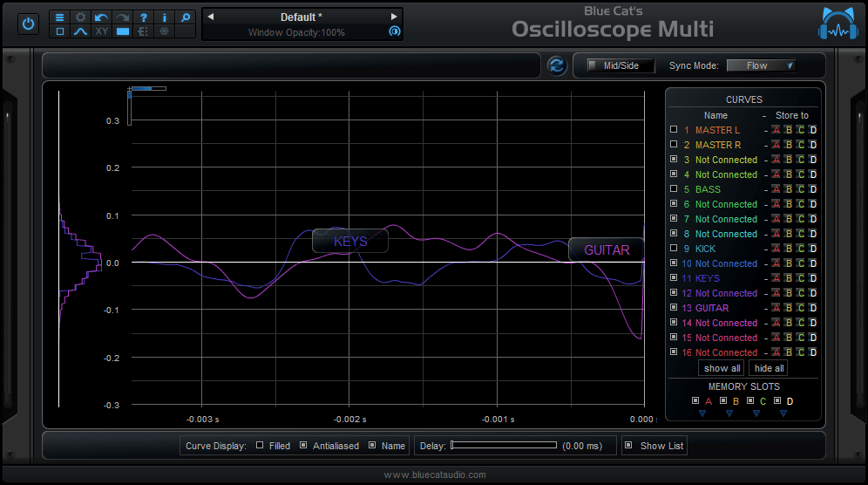Click the small square icon in toolbar
Image resolution: width=868 pixels, height=485 pixels.
pyautogui.click(x=60, y=31)
